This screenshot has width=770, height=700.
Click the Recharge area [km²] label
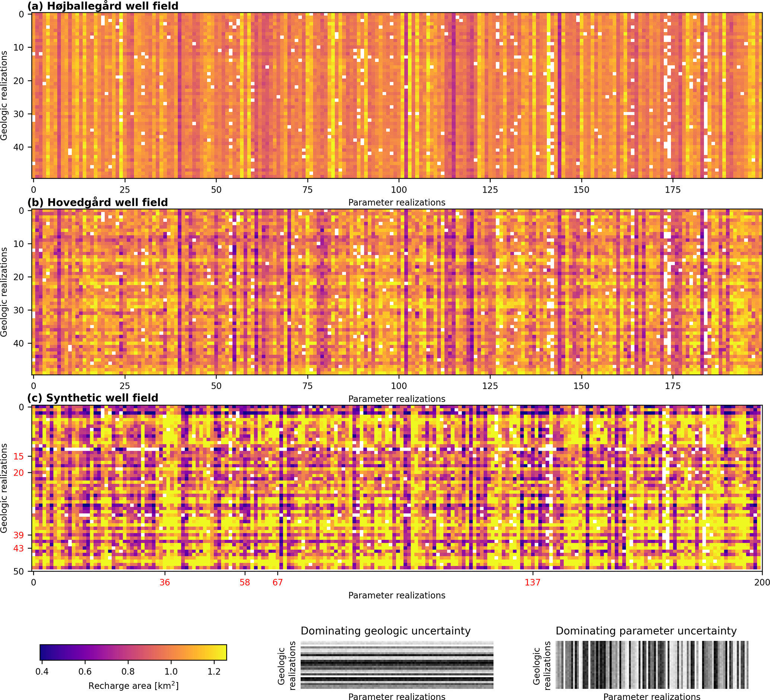tap(133, 686)
